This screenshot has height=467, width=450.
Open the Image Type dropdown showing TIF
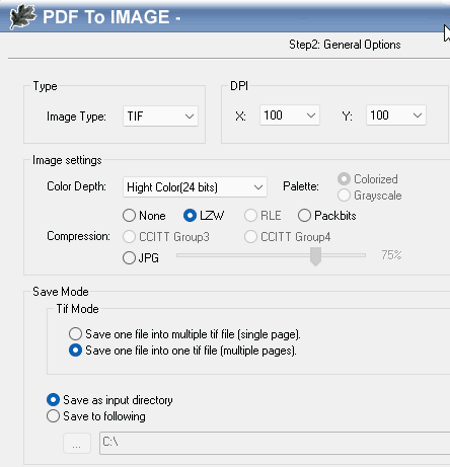(161, 116)
